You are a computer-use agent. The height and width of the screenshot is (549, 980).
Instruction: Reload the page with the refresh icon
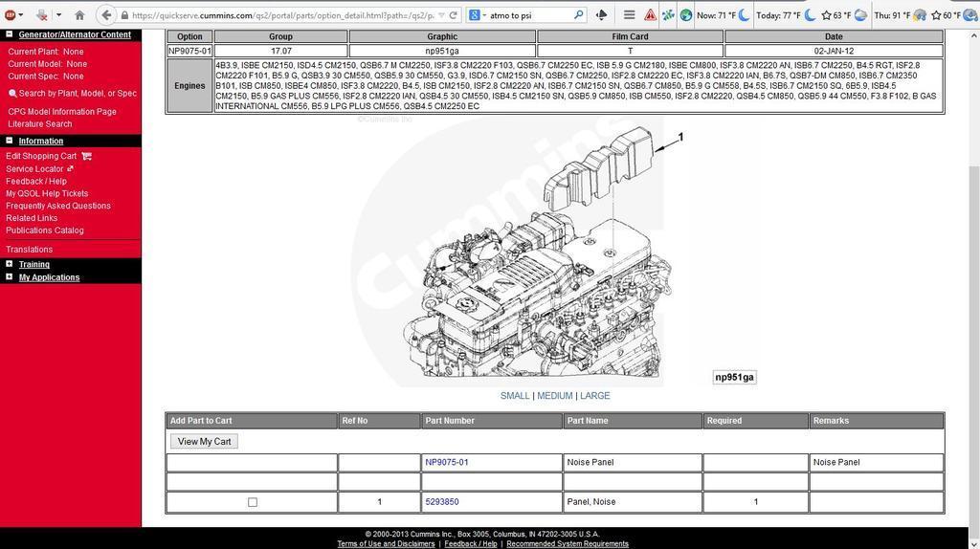click(453, 15)
